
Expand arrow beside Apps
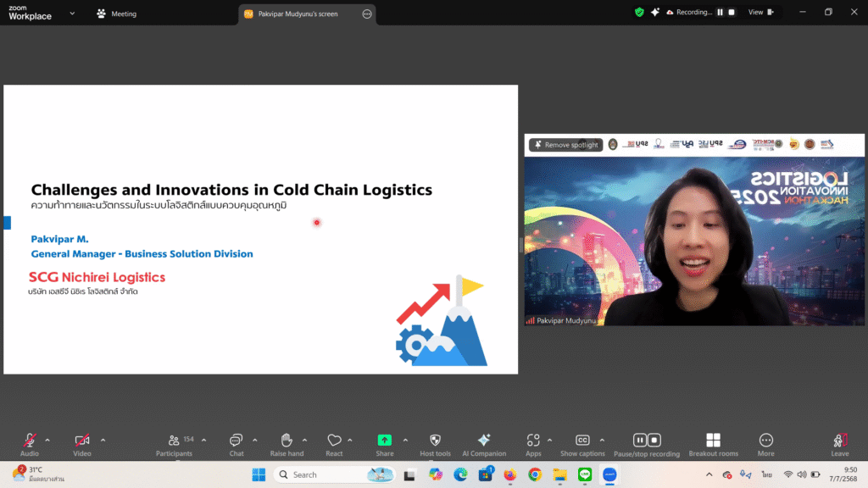[549, 441]
